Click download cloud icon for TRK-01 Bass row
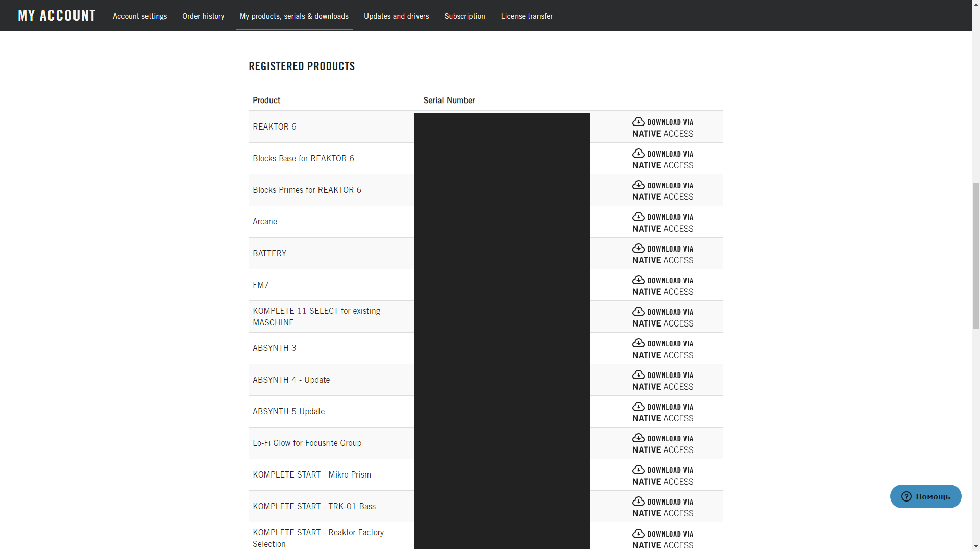The height and width of the screenshot is (551, 980). 639,501
